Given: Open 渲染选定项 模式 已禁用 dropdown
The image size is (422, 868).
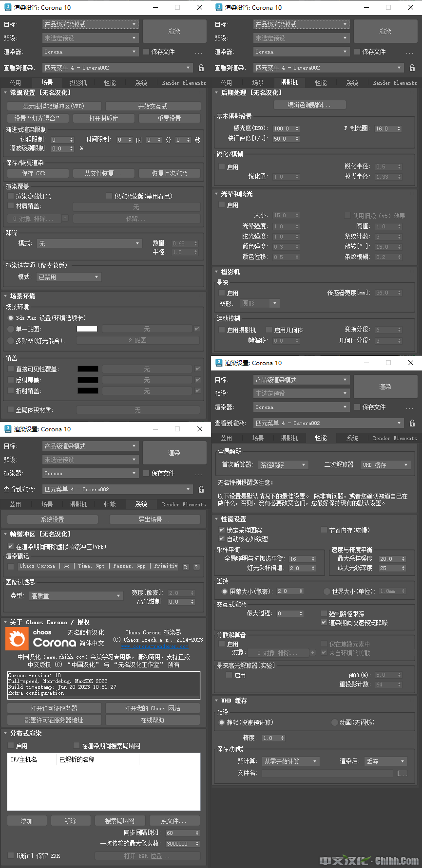Looking at the screenshot, I should (x=69, y=277).
